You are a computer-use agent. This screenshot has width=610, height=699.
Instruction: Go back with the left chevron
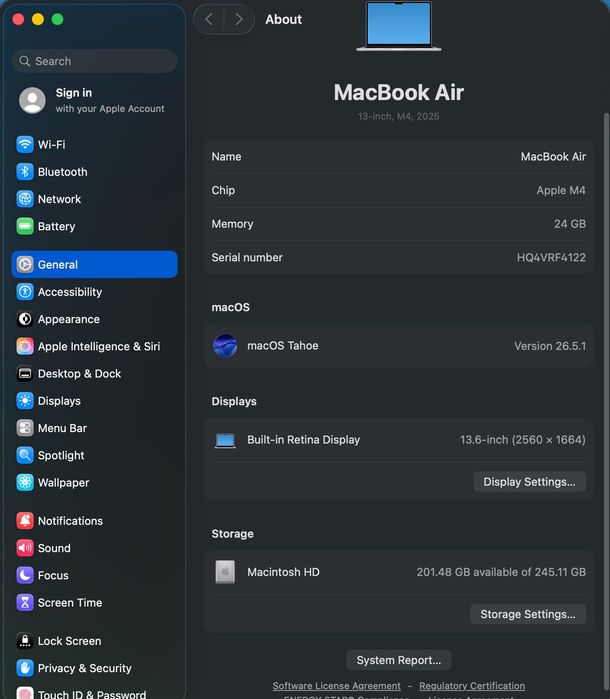(209, 19)
